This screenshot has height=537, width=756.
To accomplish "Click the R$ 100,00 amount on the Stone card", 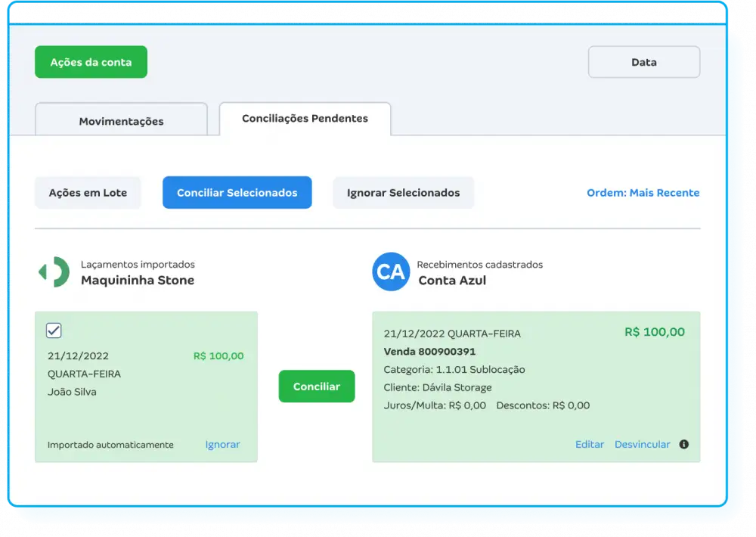I will [x=218, y=356].
